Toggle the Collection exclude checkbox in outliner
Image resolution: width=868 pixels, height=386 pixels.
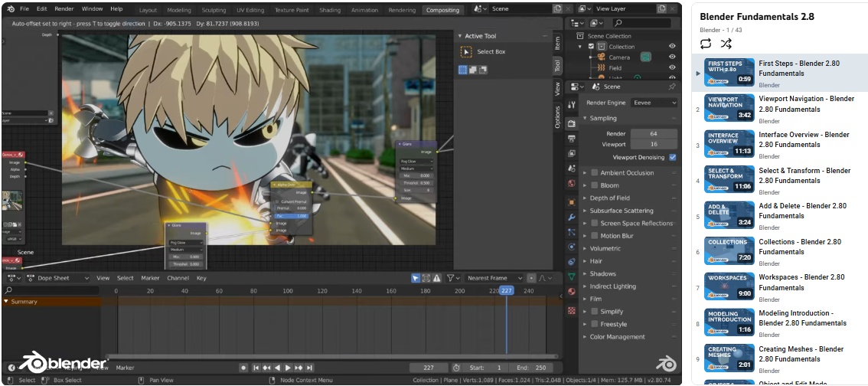click(x=591, y=47)
